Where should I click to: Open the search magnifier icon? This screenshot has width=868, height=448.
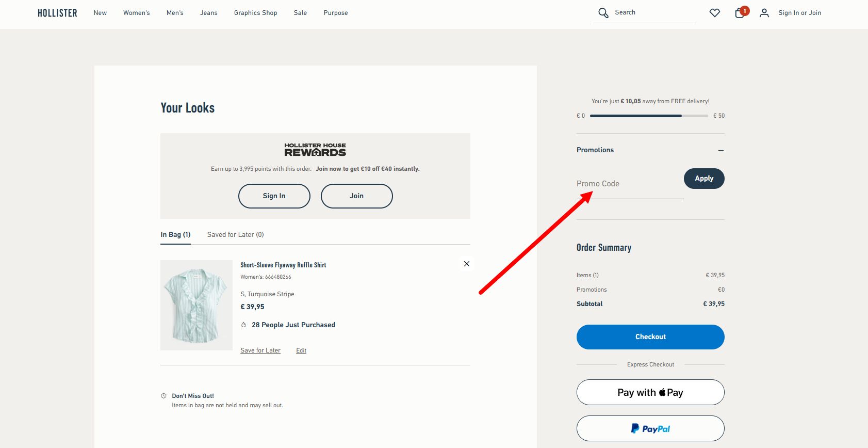click(603, 13)
